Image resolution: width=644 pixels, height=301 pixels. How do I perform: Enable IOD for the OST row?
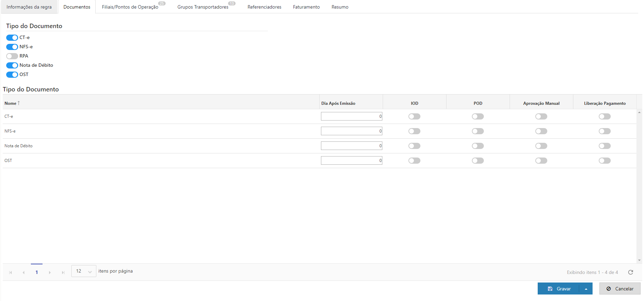point(414,161)
